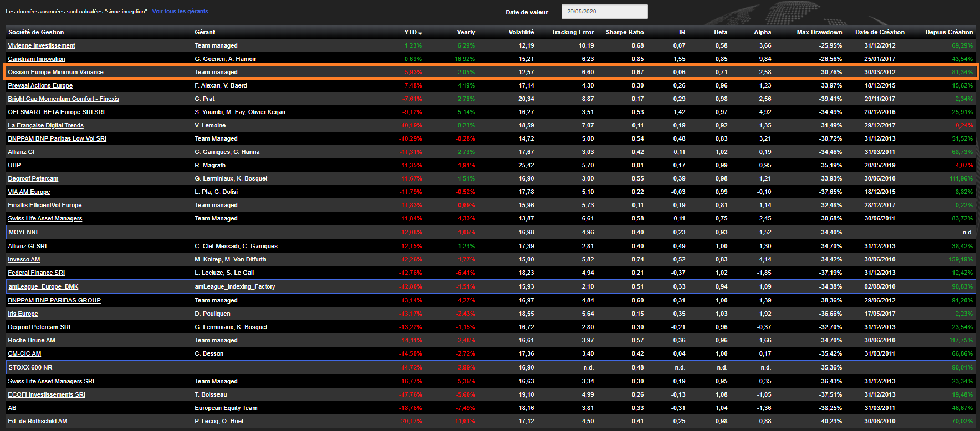Open La Française Digital Trends link
The width and height of the screenshot is (980, 431).
click(x=45, y=125)
